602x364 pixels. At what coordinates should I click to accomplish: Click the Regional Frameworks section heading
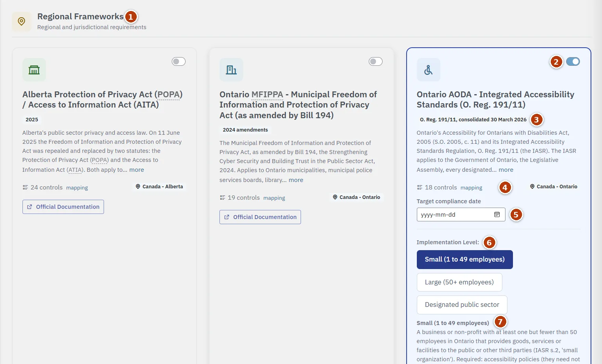(x=80, y=17)
